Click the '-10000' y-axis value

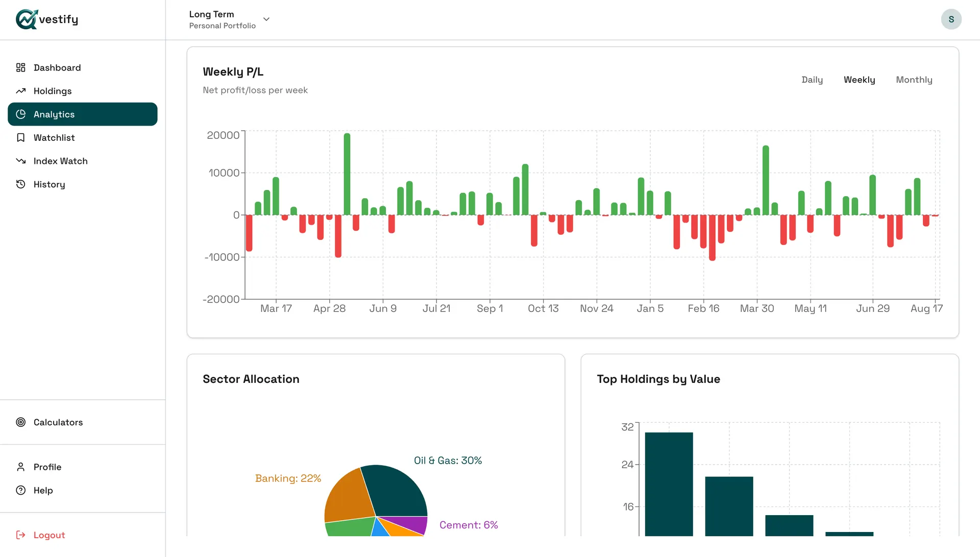pos(222,257)
